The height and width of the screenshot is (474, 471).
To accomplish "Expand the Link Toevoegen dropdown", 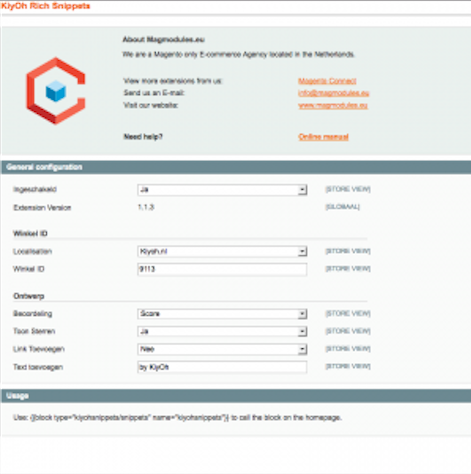I will (222, 349).
